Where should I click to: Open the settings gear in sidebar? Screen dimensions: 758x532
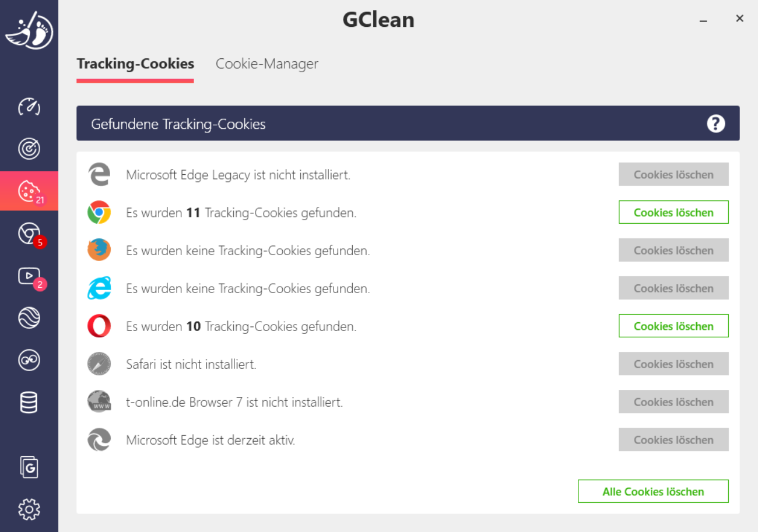pyautogui.click(x=29, y=509)
